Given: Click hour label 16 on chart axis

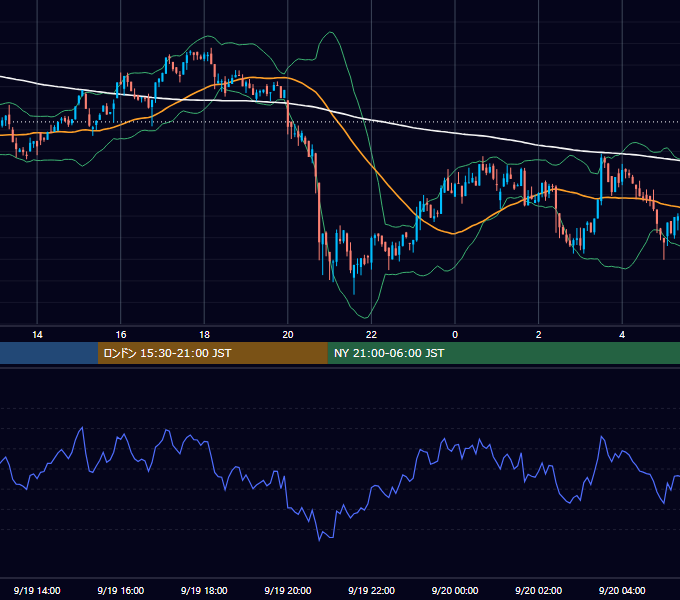Looking at the screenshot, I should click(121, 335).
